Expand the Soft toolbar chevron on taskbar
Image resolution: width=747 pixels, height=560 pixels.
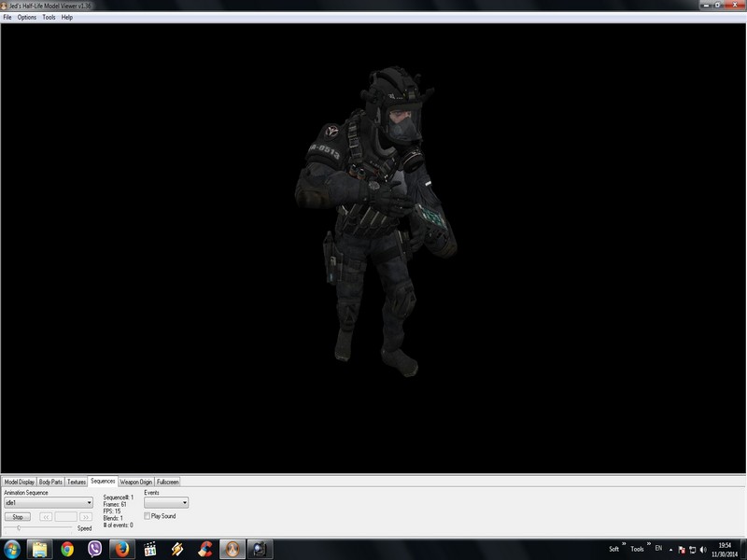point(624,544)
